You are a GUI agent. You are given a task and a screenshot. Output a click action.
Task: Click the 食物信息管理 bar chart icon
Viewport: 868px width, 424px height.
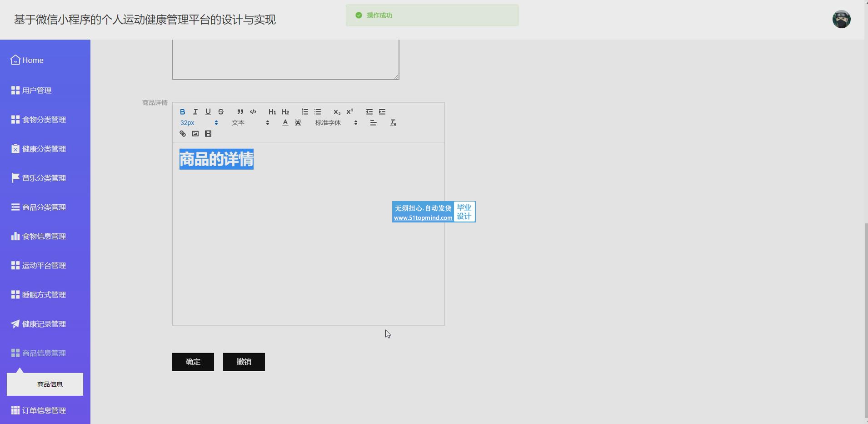[x=15, y=236]
